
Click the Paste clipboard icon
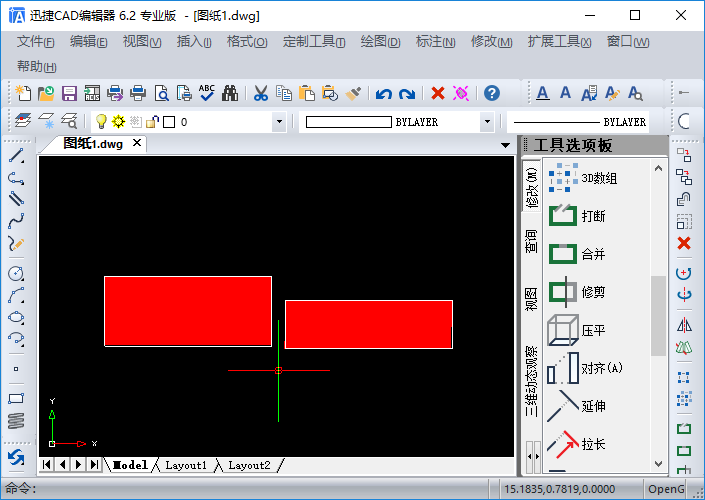click(x=307, y=93)
